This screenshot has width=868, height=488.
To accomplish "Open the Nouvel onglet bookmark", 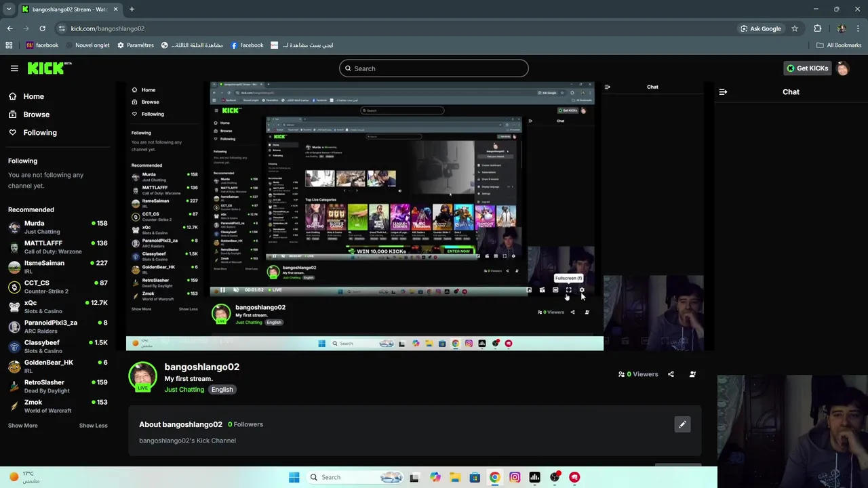I will [x=87, y=45].
